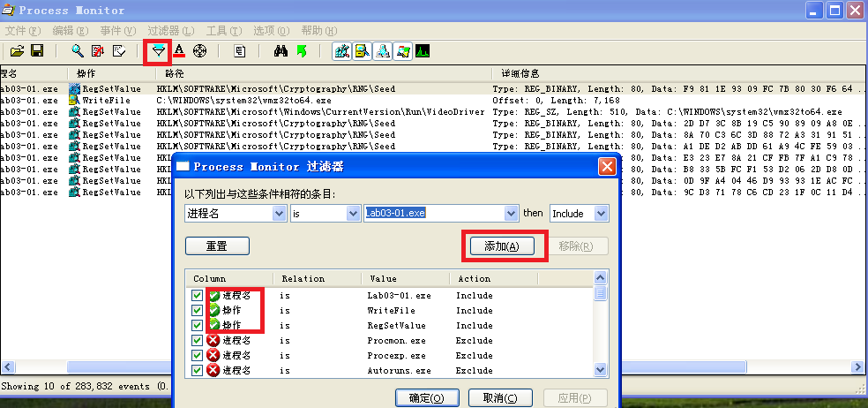The width and height of the screenshot is (868, 408).
Task: Uncheck the Procexp.exe exclude rule checkbox
Action: point(197,355)
